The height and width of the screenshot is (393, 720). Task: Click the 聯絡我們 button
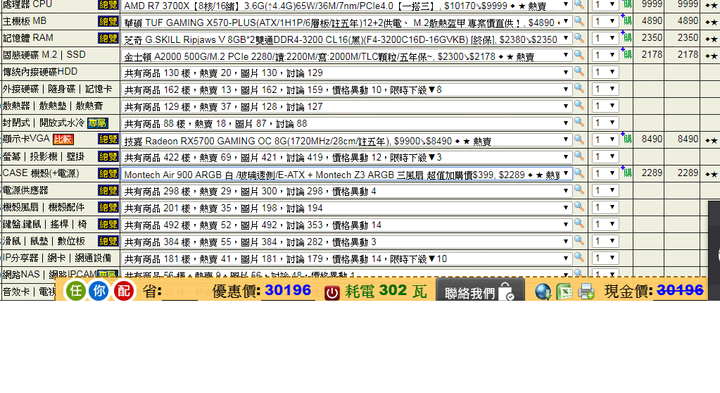pyautogui.click(x=480, y=291)
